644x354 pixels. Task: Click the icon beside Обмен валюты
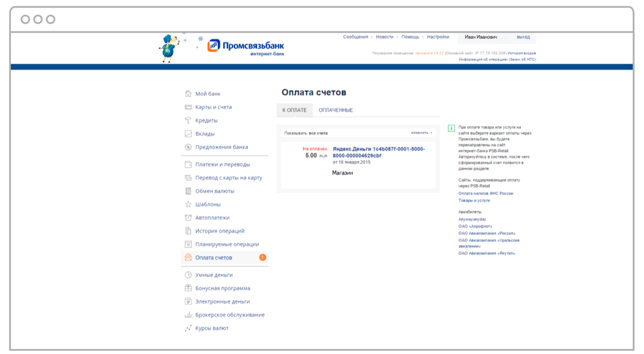[x=188, y=191]
